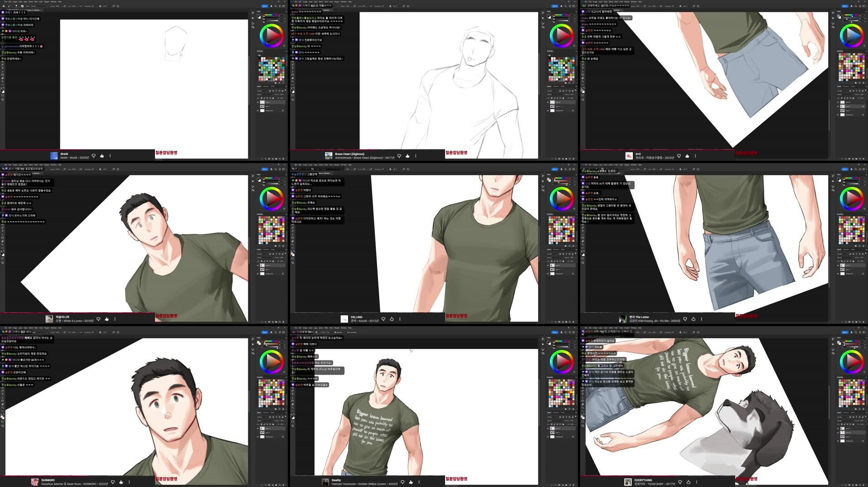Click the search magnifier icon near the top
The image size is (868, 487).
pyautogui.click(x=276, y=6)
